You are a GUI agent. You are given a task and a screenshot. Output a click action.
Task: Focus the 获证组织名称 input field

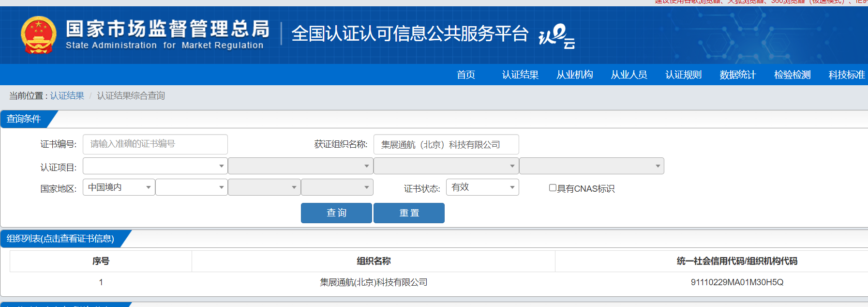click(446, 144)
